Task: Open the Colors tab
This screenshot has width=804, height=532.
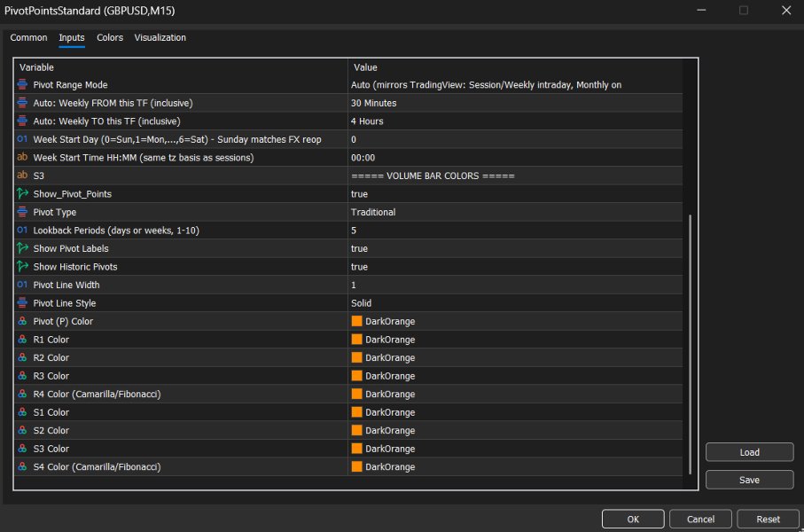Action: [110, 37]
